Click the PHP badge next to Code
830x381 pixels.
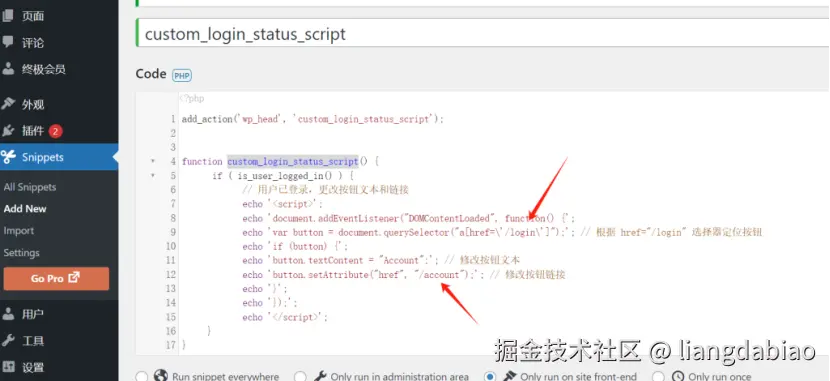[x=182, y=76]
